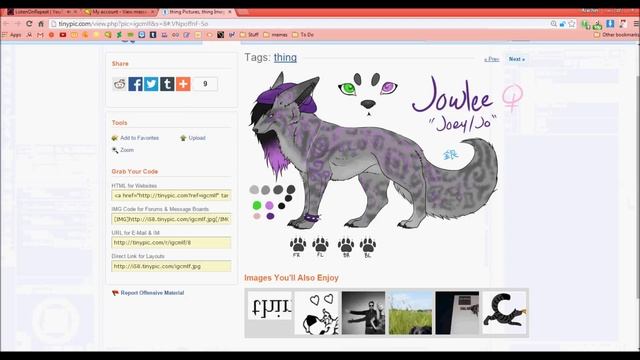Select the Direct Link for Layouts field
The width and height of the screenshot is (640, 360).
(171, 266)
